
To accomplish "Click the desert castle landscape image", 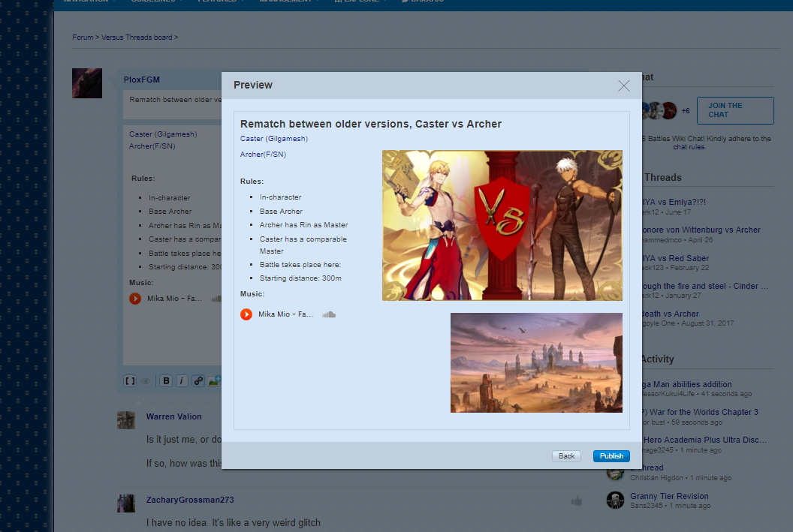I will [x=536, y=362].
